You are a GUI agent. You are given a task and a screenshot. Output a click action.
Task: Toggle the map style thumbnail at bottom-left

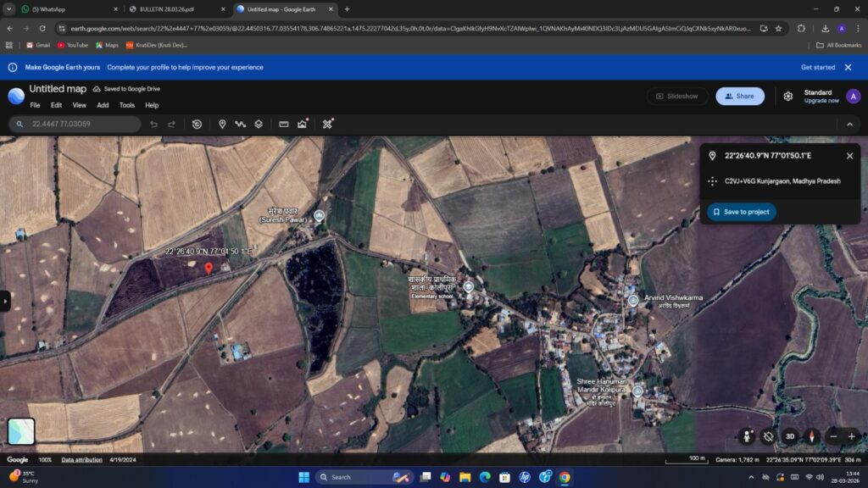[x=21, y=431]
